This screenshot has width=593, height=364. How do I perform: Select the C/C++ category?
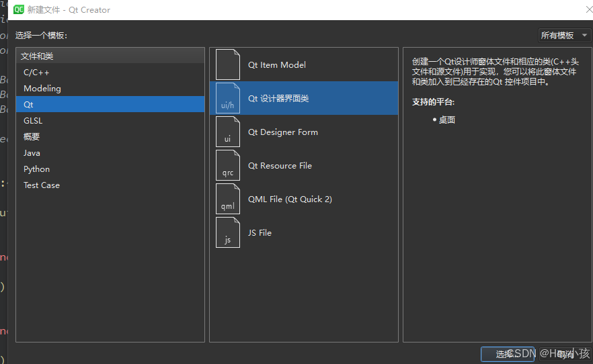click(x=110, y=72)
